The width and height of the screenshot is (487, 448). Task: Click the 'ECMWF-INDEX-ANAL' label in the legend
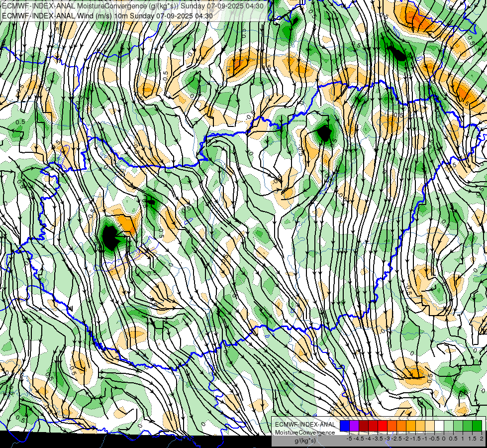(x=305, y=425)
